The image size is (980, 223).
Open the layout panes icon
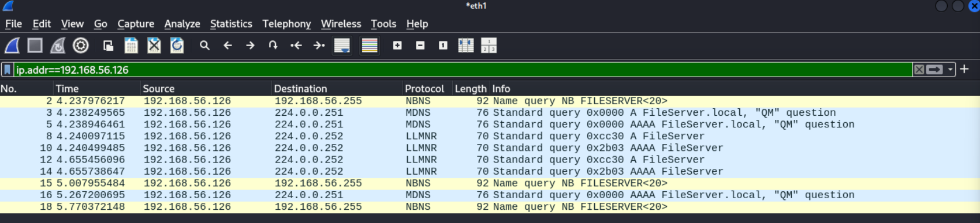tap(489, 46)
